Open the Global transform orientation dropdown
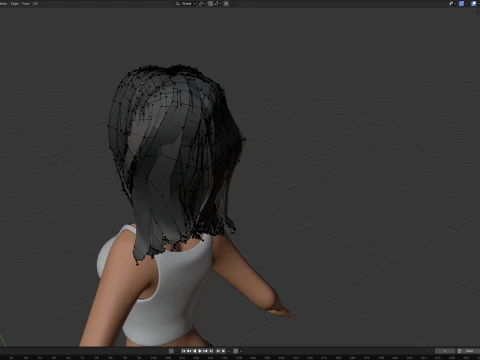Viewport: 480px width, 360px height. [x=186, y=4]
